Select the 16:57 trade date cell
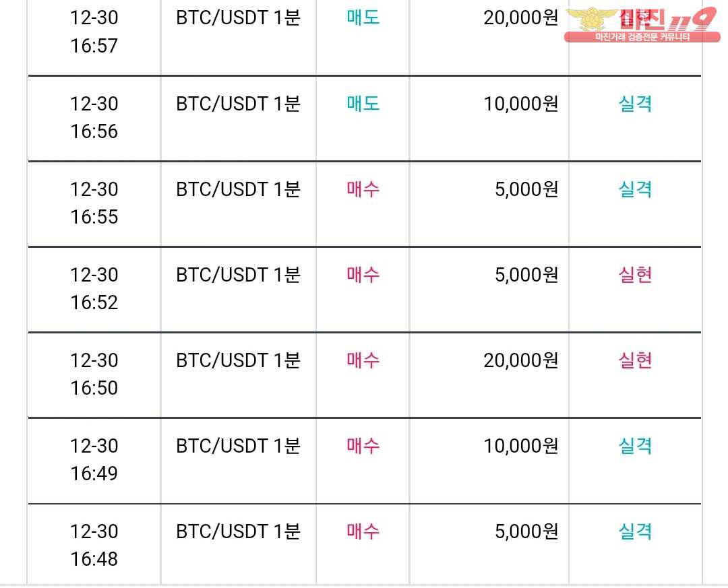Screen dimensions: 728x588 click(x=94, y=32)
